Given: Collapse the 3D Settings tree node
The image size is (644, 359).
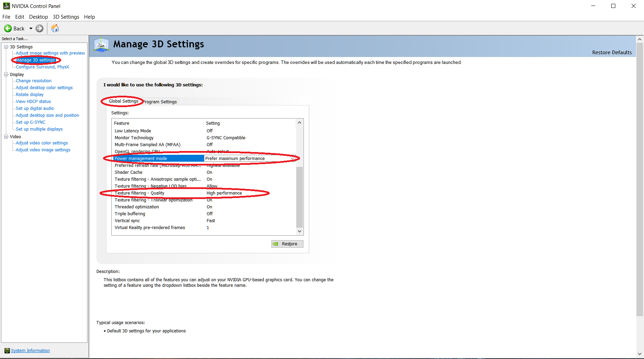Looking at the screenshot, I should click(x=6, y=47).
